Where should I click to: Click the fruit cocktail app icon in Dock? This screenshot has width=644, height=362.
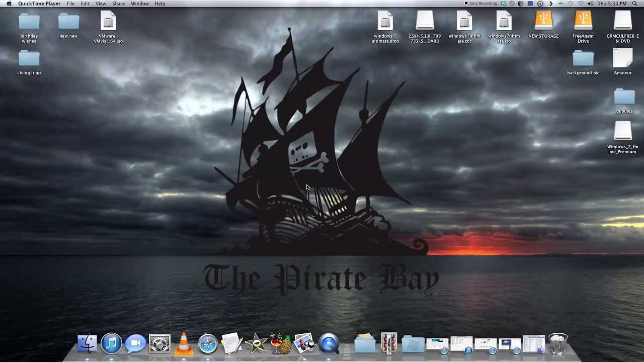280,343
